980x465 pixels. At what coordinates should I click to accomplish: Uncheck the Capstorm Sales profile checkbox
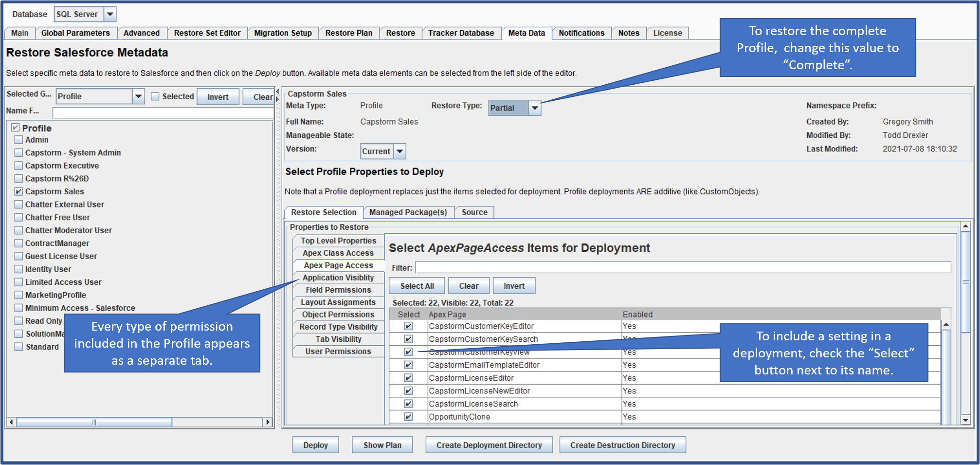click(x=18, y=191)
